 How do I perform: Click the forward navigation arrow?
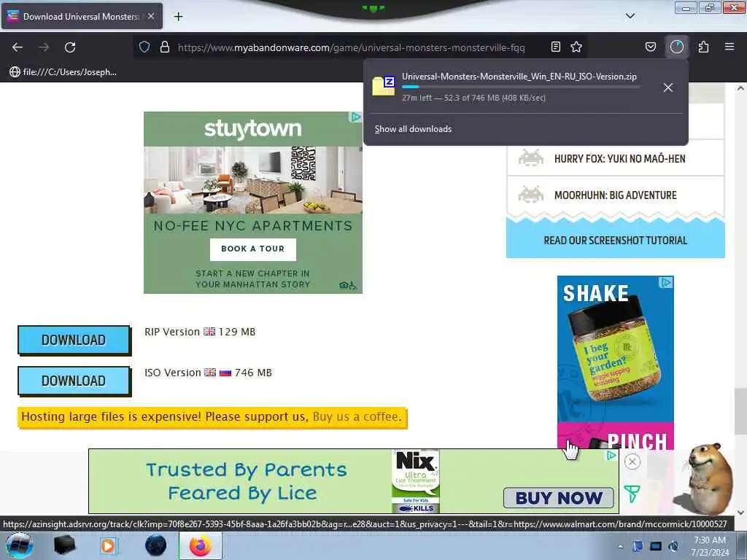(x=44, y=47)
